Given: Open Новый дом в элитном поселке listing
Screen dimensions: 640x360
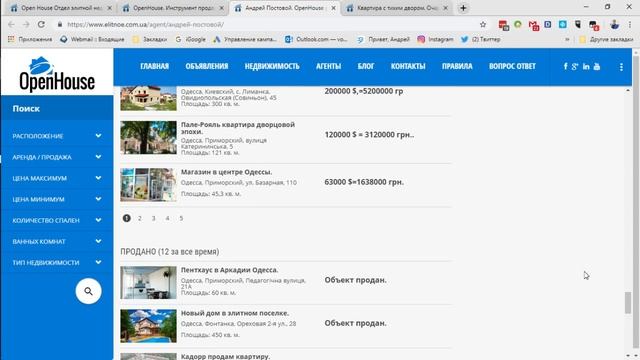Looking at the screenshot, I should pos(235,313).
